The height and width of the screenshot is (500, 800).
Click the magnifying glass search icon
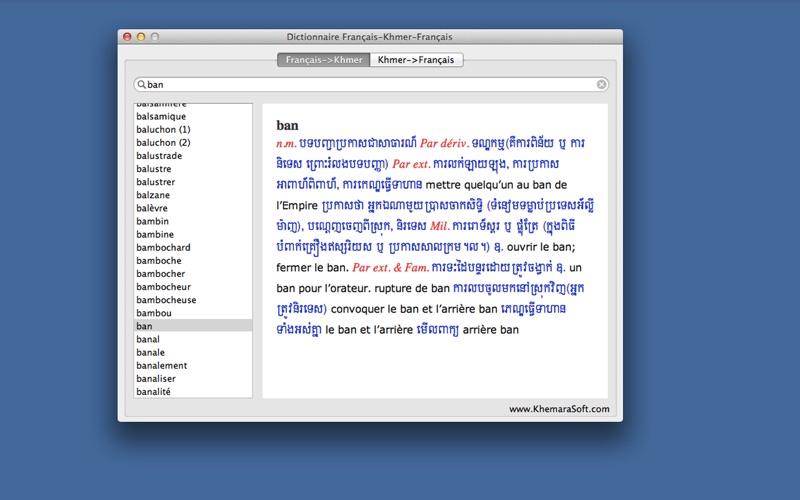pyautogui.click(x=141, y=84)
